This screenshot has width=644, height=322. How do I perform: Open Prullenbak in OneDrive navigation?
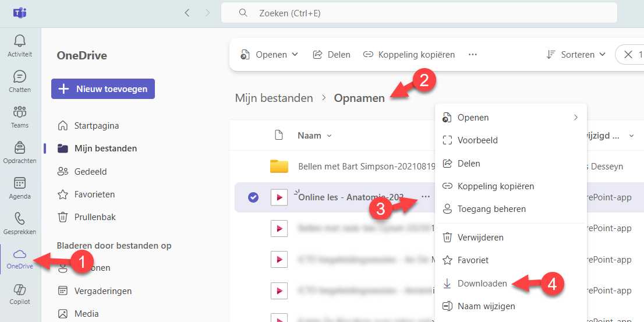pos(86,217)
